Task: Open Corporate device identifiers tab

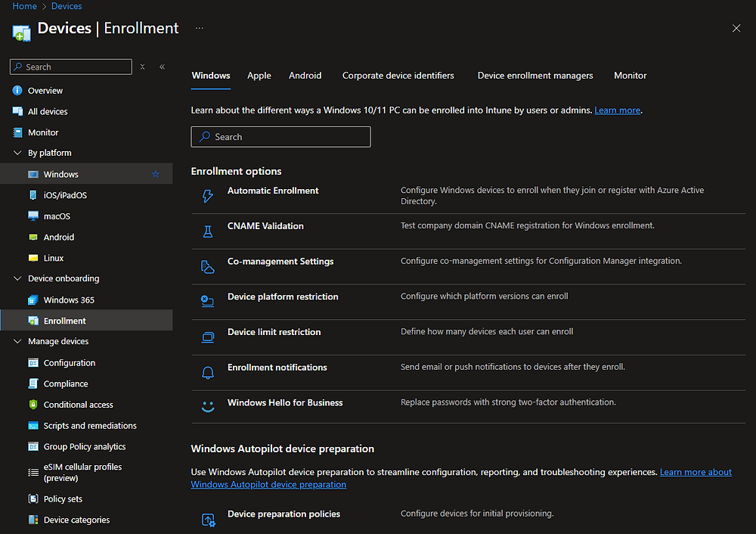Action: pyautogui.click(x=398, y=76)
